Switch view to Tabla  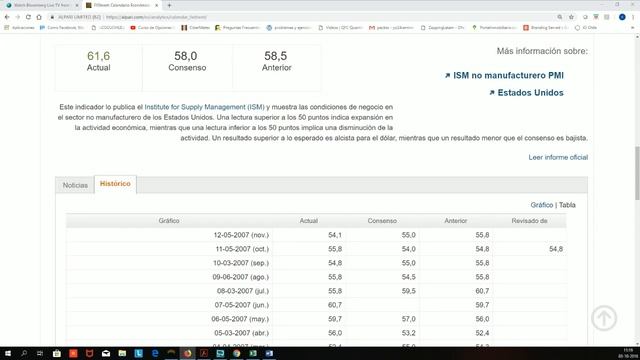point(567,205)
